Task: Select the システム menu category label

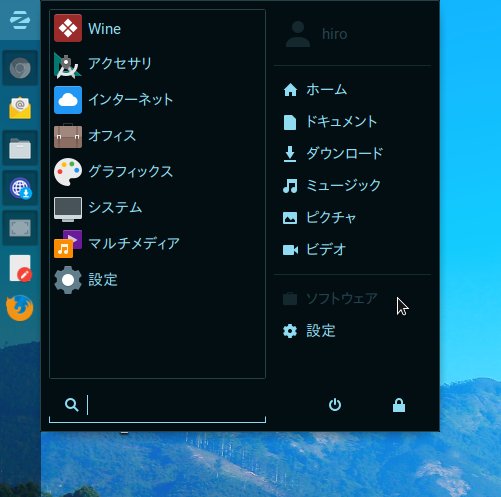Action: click(115, 208)
